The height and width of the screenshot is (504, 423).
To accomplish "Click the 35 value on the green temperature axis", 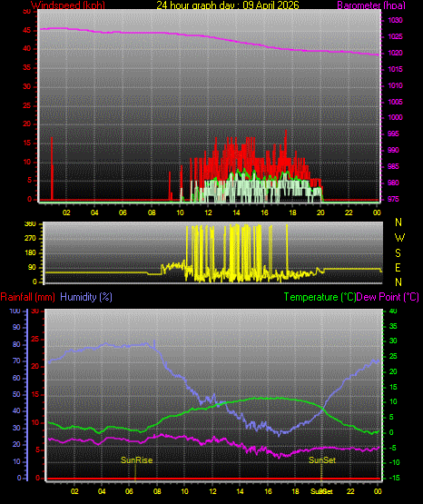I will (393, 327).
